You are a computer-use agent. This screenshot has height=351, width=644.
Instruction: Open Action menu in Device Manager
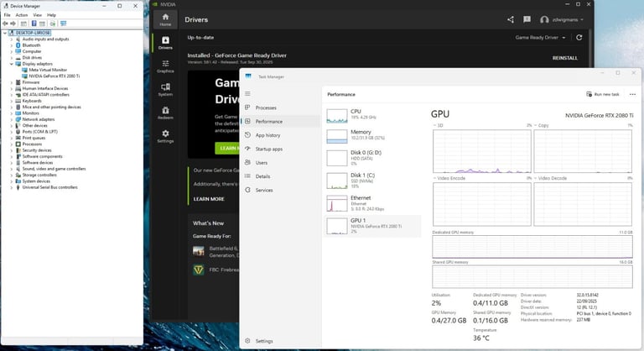click(x=21, y=15)
